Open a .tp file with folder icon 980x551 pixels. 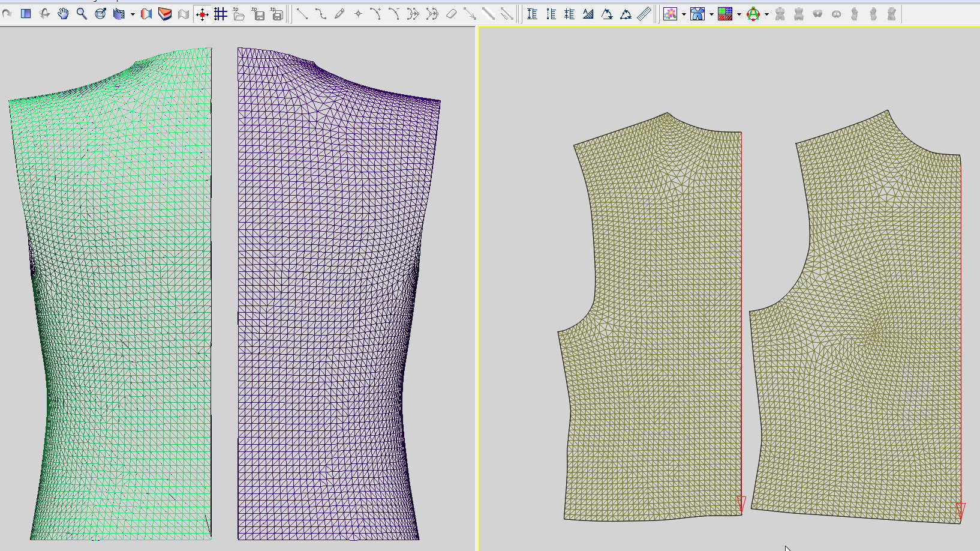(239, 14)
